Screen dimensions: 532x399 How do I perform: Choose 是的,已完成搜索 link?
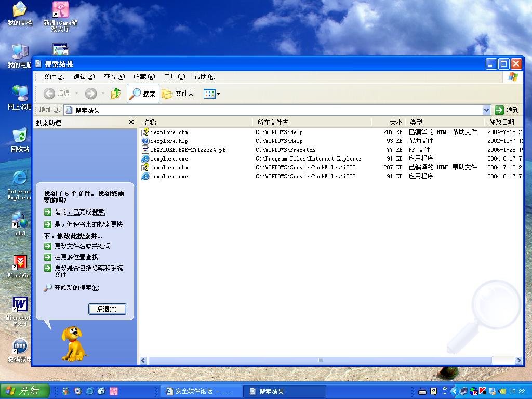tap(79, 212)
